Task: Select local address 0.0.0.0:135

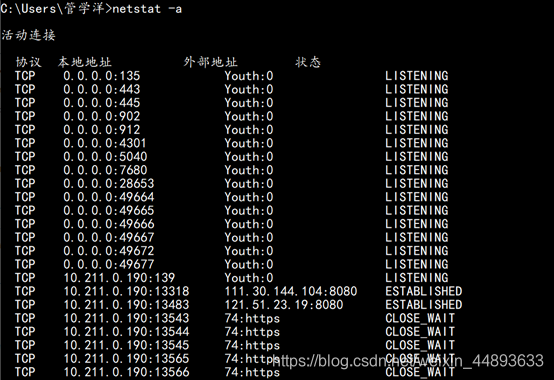Action: tap(102, 76)
